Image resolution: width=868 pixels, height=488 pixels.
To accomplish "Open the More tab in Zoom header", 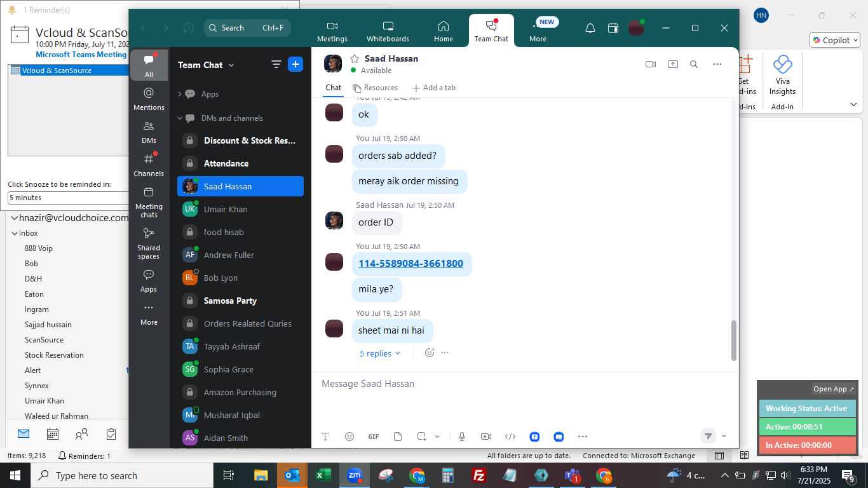I will (538, 31).
